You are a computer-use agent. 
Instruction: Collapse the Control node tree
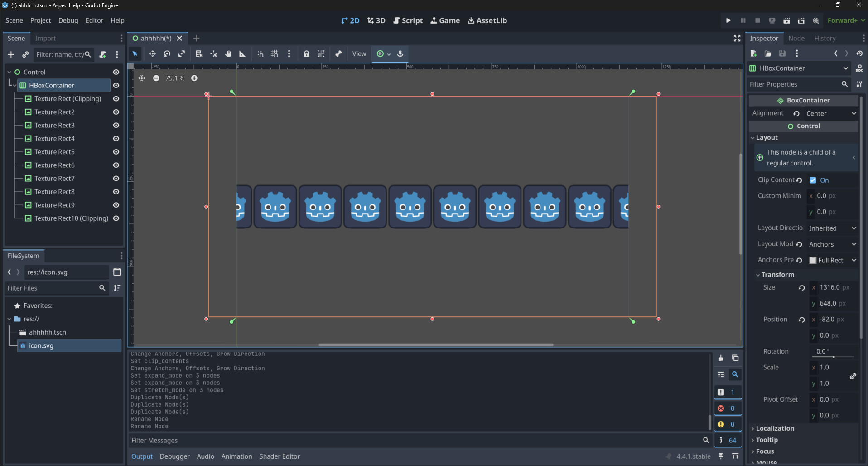coord(9,72)
